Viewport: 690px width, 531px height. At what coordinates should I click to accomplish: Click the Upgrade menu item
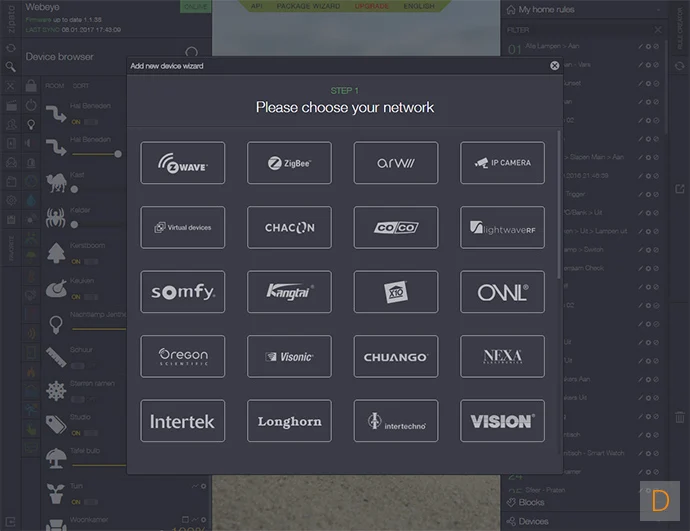coord(372,6)
